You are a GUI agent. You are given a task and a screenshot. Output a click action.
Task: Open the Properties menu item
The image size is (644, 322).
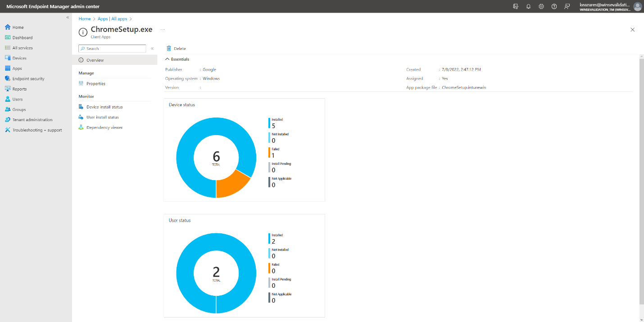click(95, 83)
